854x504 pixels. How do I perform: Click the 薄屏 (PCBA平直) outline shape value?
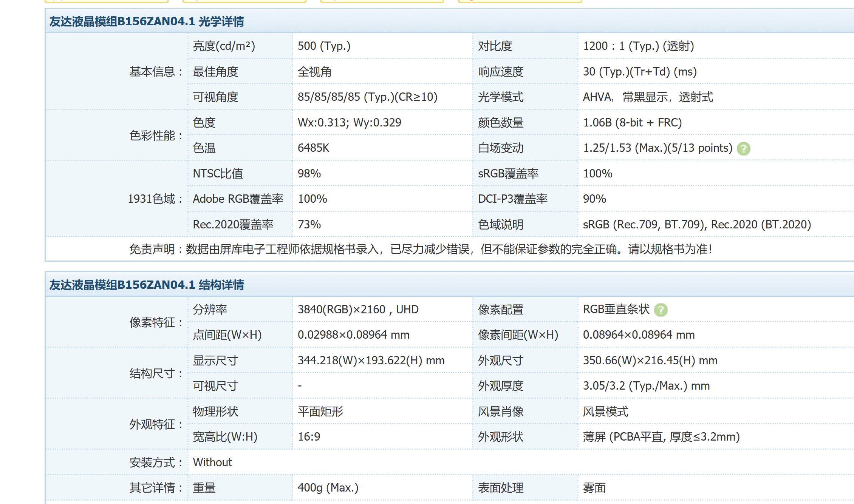coord(661,437)
